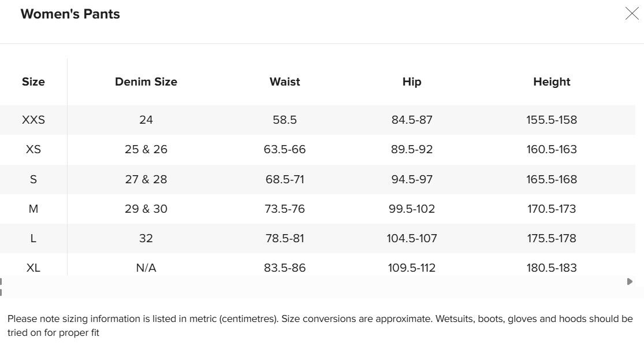Select height value 175.5-178 cell
The height and width of the screenshot is (348, 644).
tap(552, 238)
